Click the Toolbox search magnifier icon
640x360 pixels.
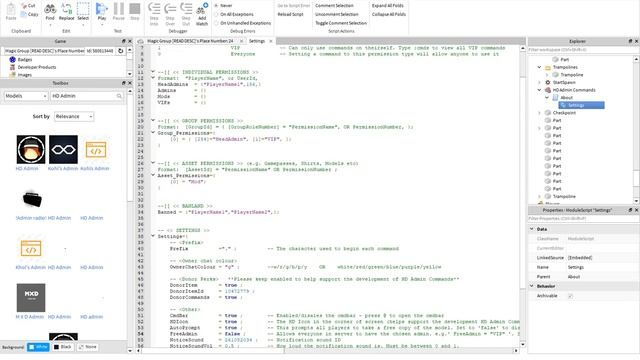[119, 96]
